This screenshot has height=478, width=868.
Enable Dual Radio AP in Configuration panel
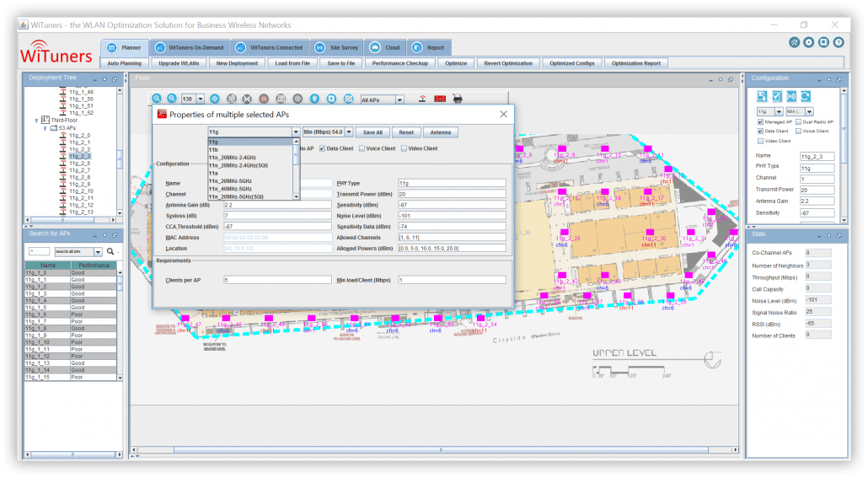pyautogui.click(x=798, y=122)
